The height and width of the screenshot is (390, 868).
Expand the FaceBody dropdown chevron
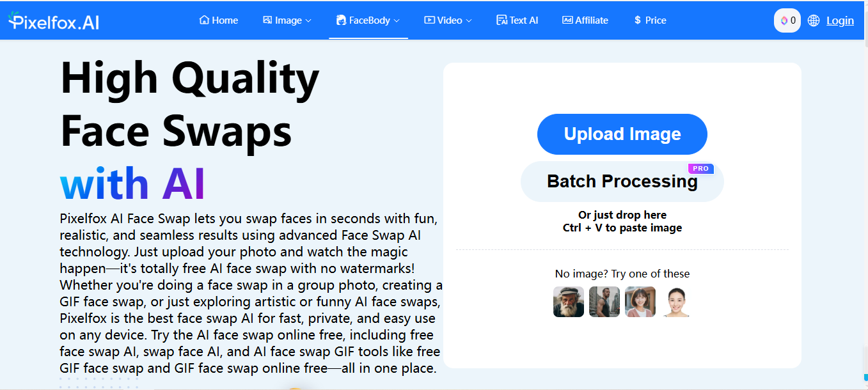click(x=397, y=21)
